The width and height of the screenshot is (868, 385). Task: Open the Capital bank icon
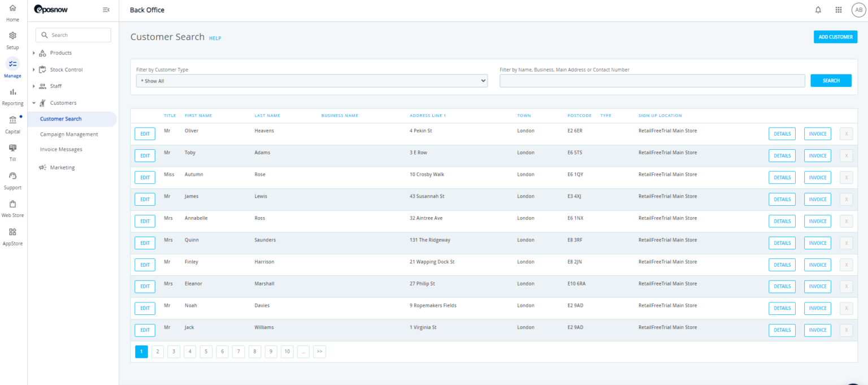(12, 120)
